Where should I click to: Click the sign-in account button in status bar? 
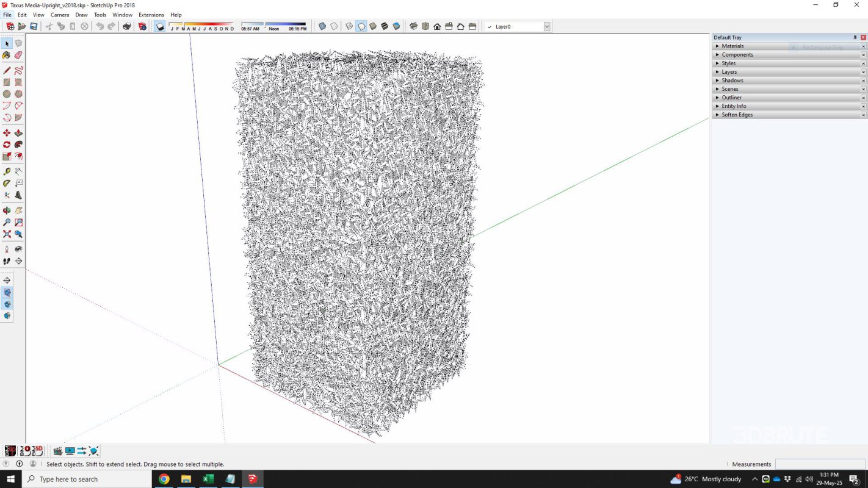32,464
